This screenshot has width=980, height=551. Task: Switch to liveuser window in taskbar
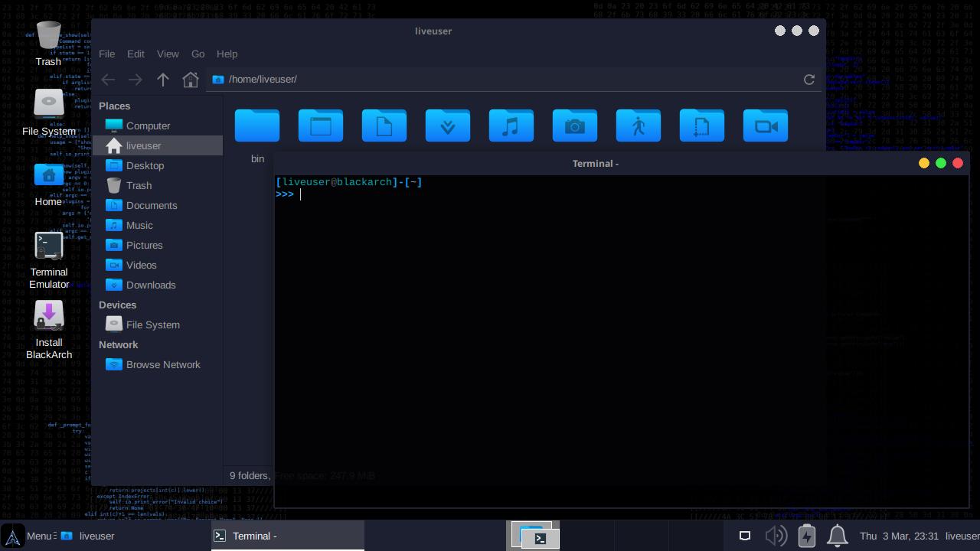(x=134, y=536)
